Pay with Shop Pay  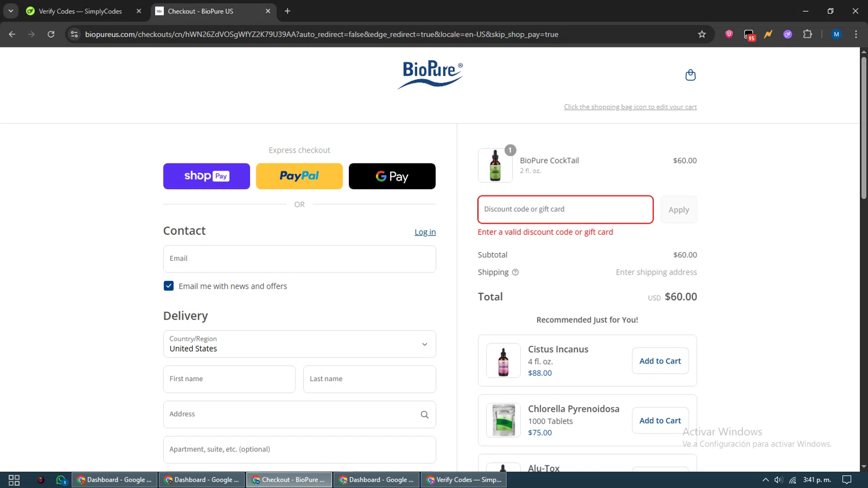[x=207, y=176]
